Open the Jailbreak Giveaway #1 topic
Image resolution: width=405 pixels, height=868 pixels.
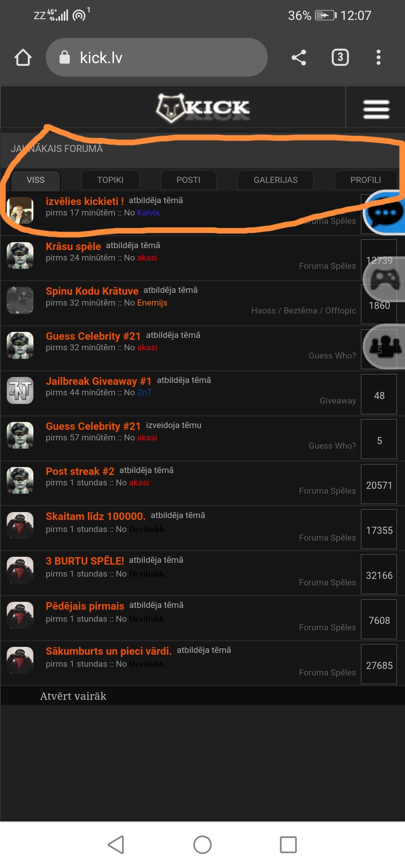(99, 381)
